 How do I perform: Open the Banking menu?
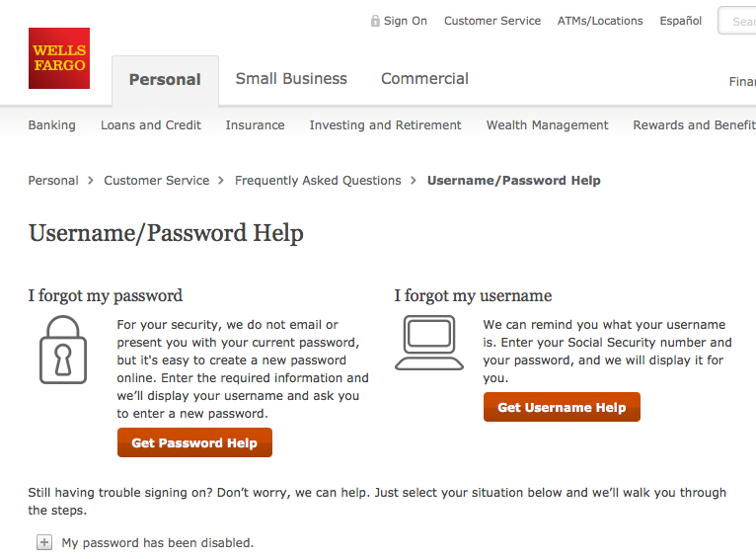[52, 125]
